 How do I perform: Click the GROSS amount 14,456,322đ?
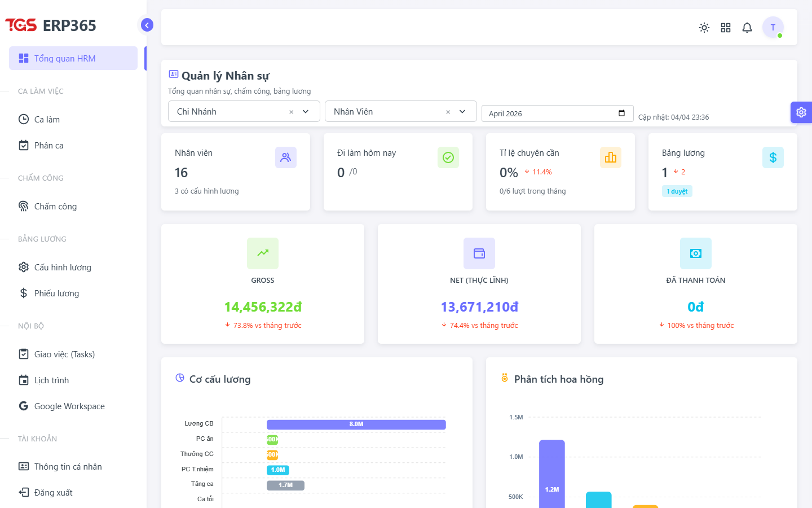[263, 307]
